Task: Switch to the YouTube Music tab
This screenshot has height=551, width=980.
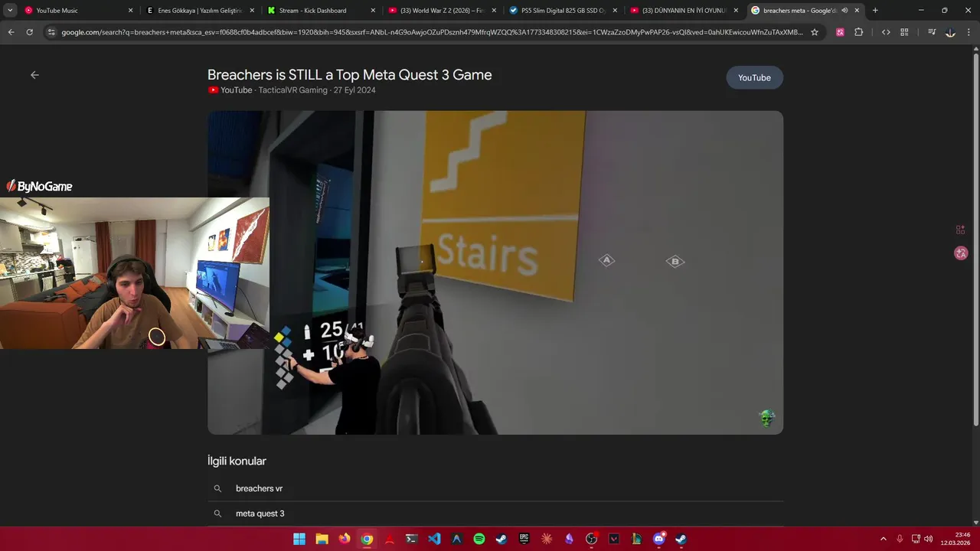Action: tap(79, 11)
